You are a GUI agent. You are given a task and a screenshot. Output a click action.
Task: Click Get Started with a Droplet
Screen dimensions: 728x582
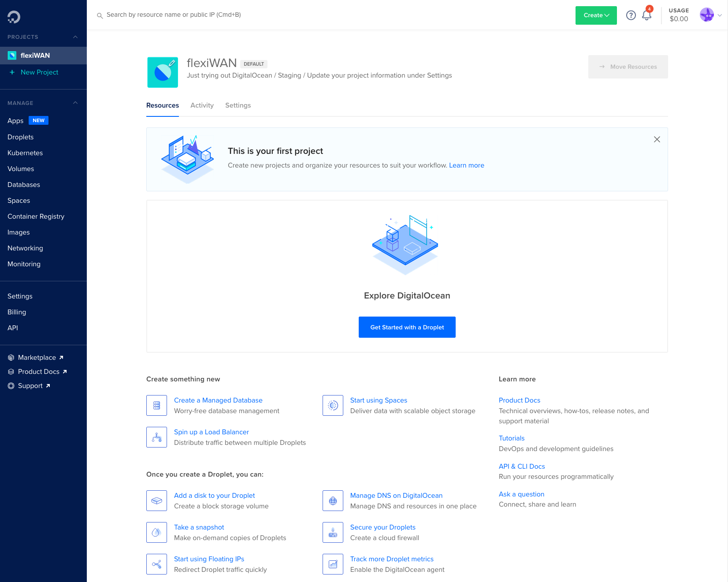[407, 327]
